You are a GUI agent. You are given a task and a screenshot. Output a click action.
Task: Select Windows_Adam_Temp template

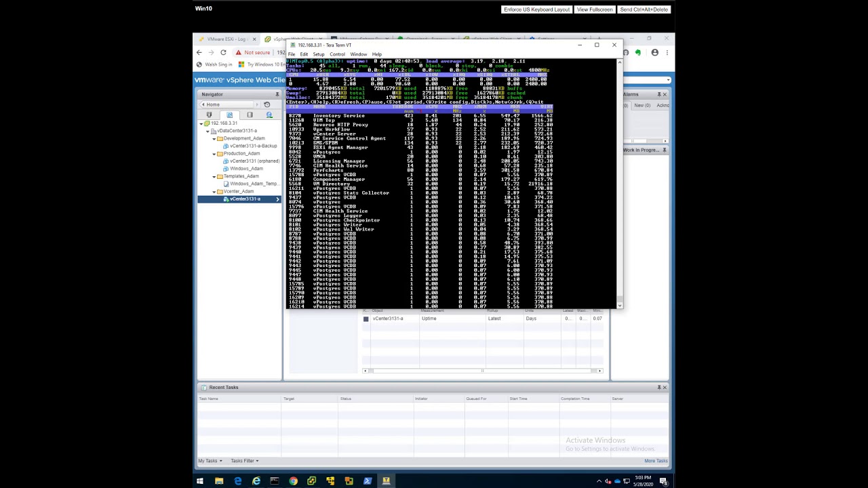[x=250, y=184]
